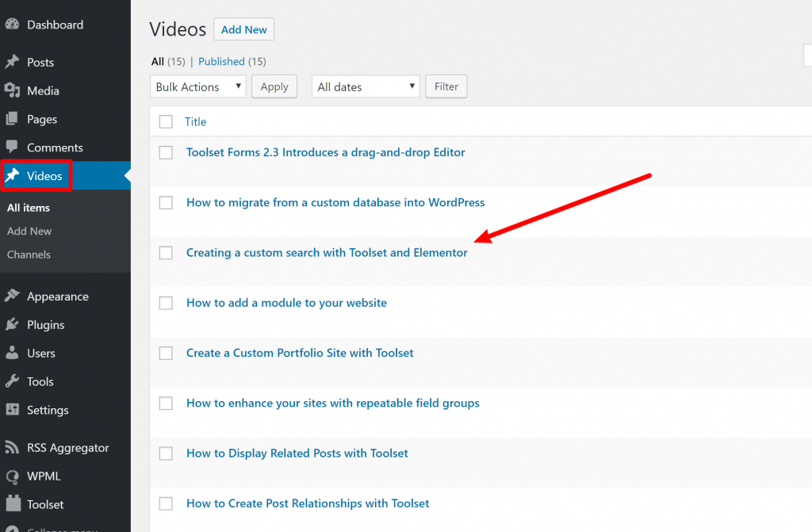Viewport: 812px width, 532px height.
Task: Click the Apply button
Action: [274, 86]
